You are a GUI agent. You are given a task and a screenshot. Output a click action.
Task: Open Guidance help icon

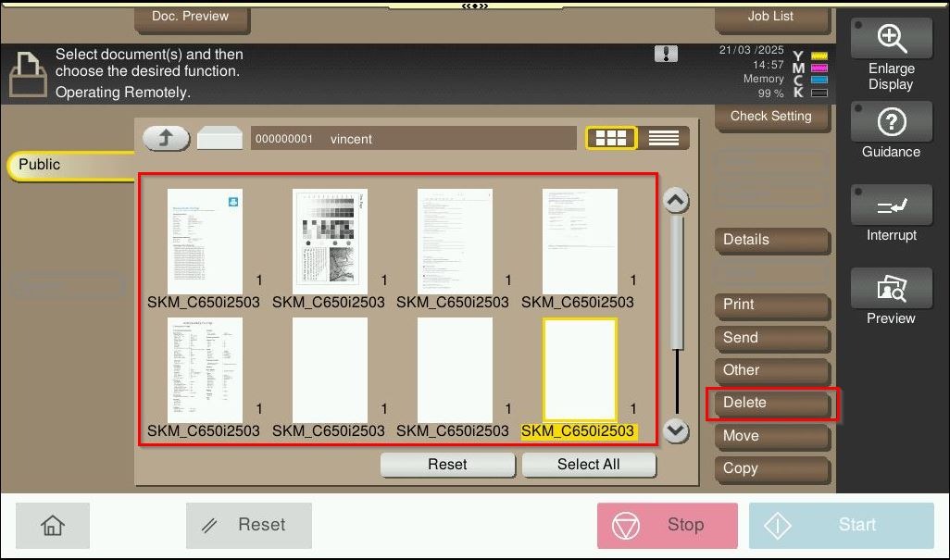click(891, 121)
